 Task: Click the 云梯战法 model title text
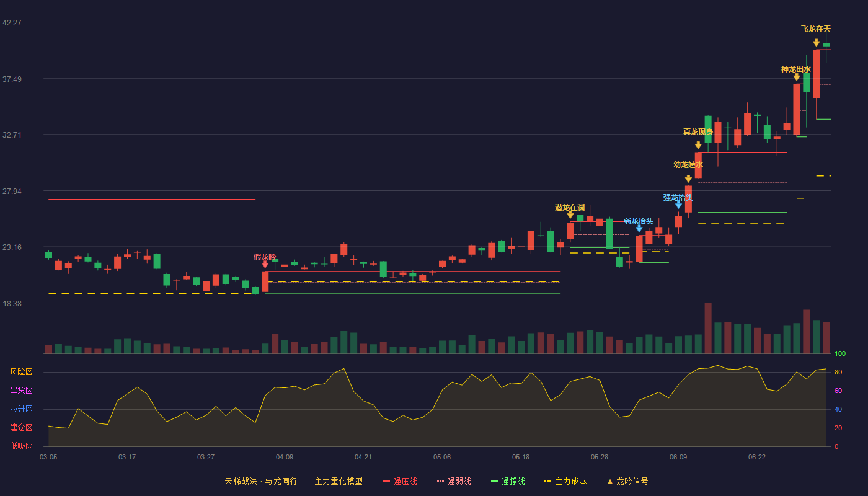[x=294, y=481]
